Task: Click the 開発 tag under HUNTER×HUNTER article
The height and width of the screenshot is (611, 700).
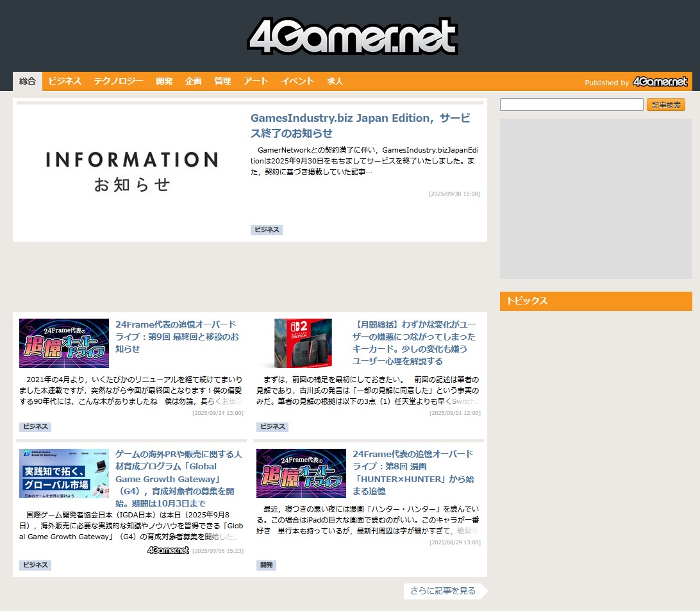Action: click(x=267, y=565)
